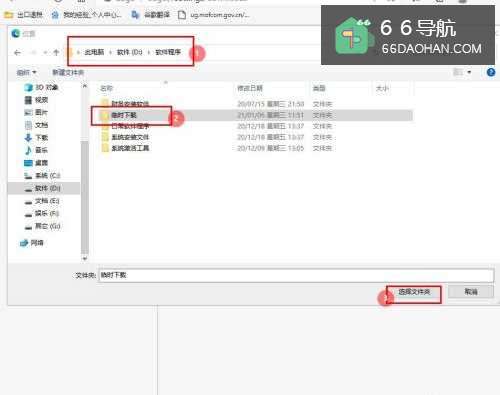This screenshot has width=500, height=395.
Task: Select the 娱乐 (F:) drive
Action: 42,213
